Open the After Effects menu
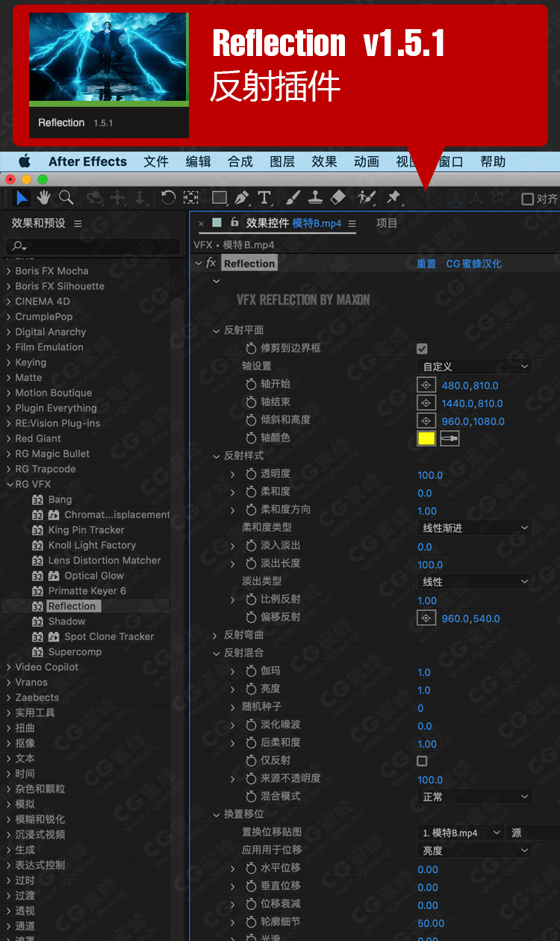This screenshot has height=941, width=560. (87, 161)
